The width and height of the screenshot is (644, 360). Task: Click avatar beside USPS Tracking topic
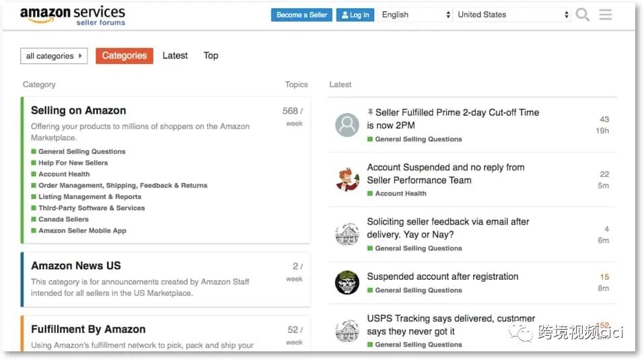(x=347, y=330)
